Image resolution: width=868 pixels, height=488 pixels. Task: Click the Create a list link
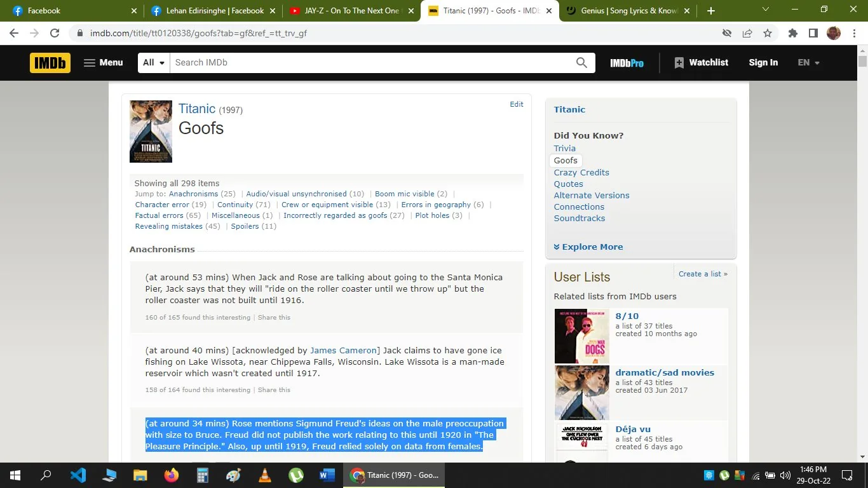coord(703,274)
